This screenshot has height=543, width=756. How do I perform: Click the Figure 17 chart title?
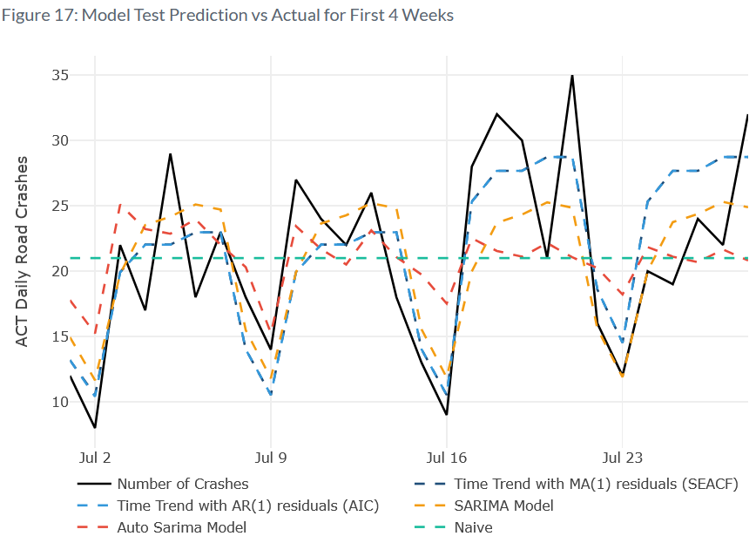tap(227, 16)
